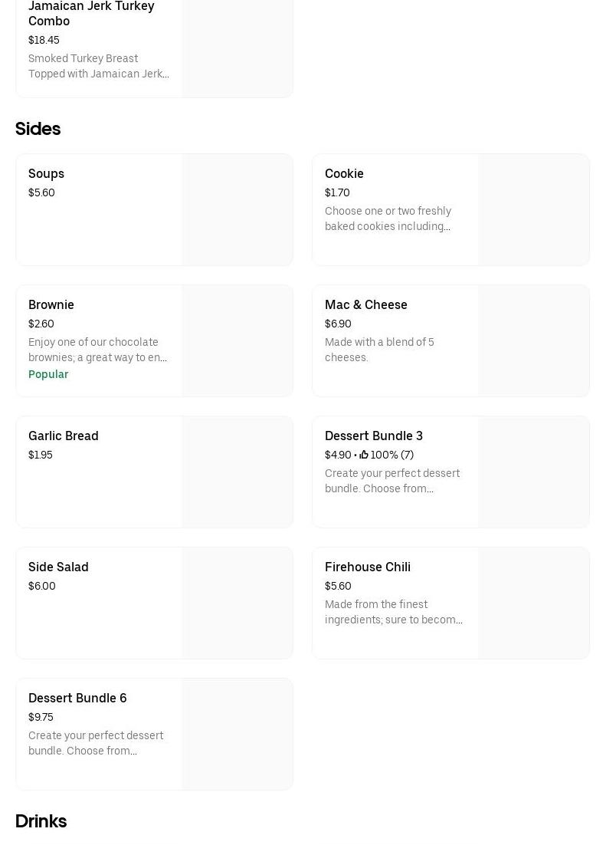The image size is (616, 845).
Task: Click the Sides section heading
Action: [38, 129]
